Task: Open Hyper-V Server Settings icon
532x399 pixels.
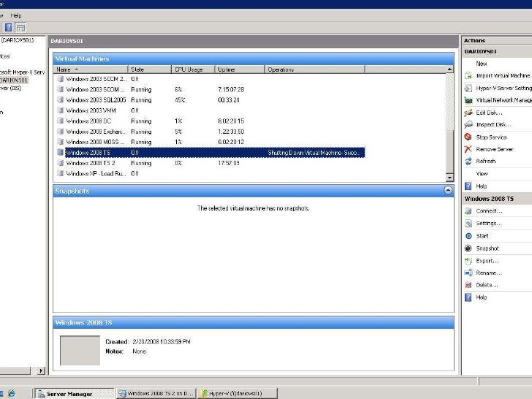Action: click(468, 88)
